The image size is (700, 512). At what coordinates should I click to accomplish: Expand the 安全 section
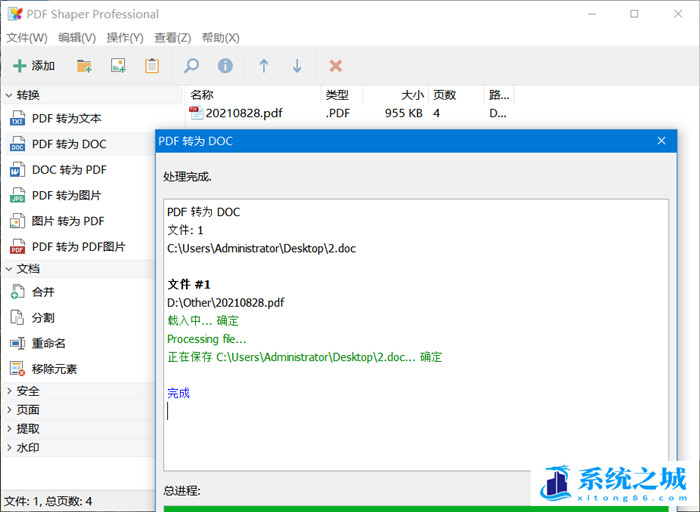pos(8,391)
